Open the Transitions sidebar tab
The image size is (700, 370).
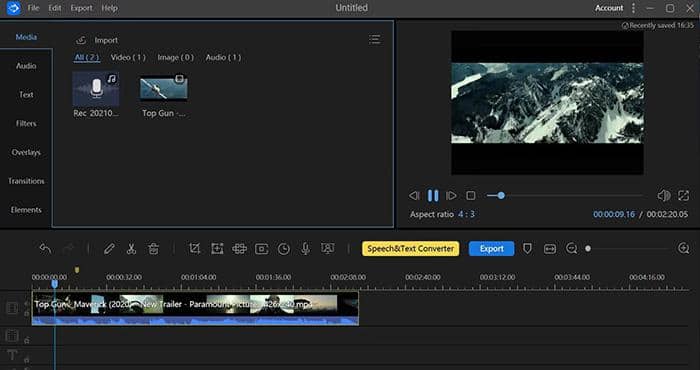tap(26, 181)
